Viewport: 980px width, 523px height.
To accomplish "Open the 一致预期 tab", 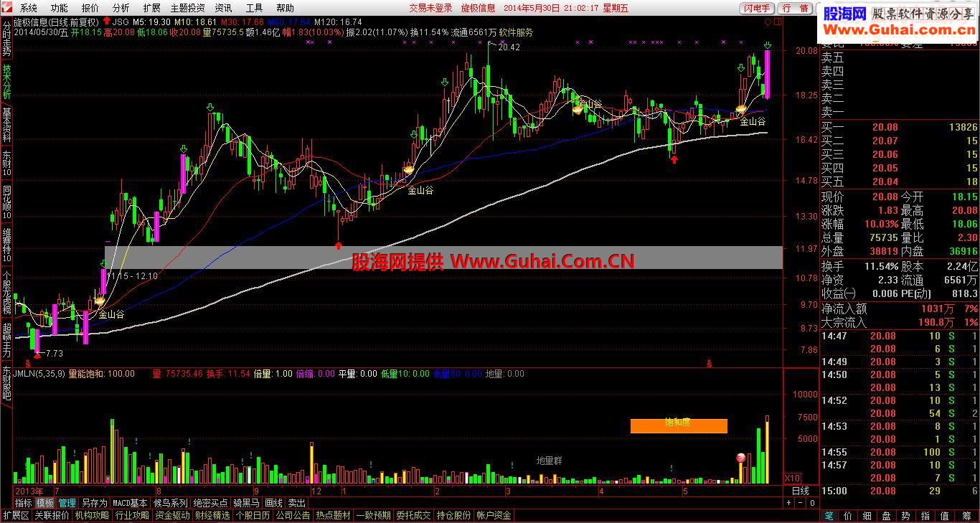I will coord(374,516).
